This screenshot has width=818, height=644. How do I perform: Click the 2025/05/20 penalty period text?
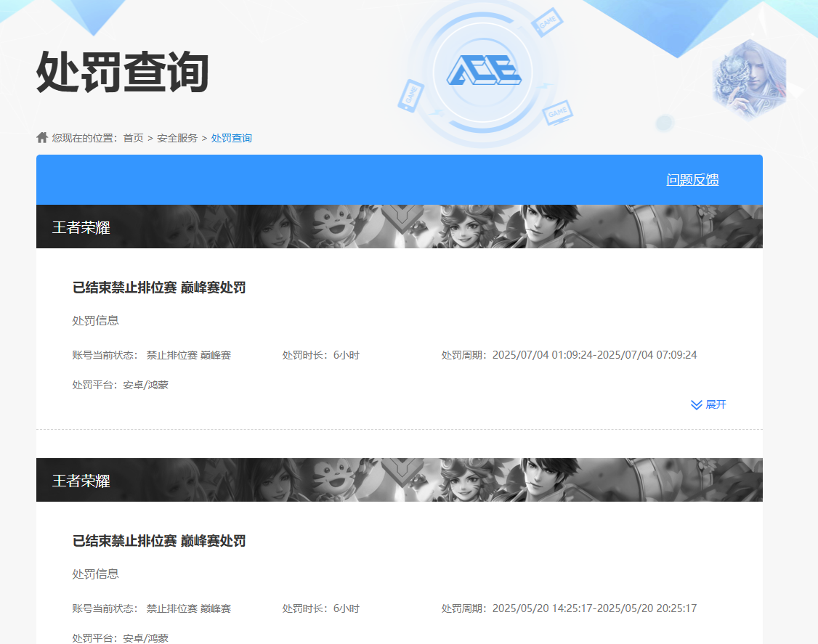[x=594, y=608]
